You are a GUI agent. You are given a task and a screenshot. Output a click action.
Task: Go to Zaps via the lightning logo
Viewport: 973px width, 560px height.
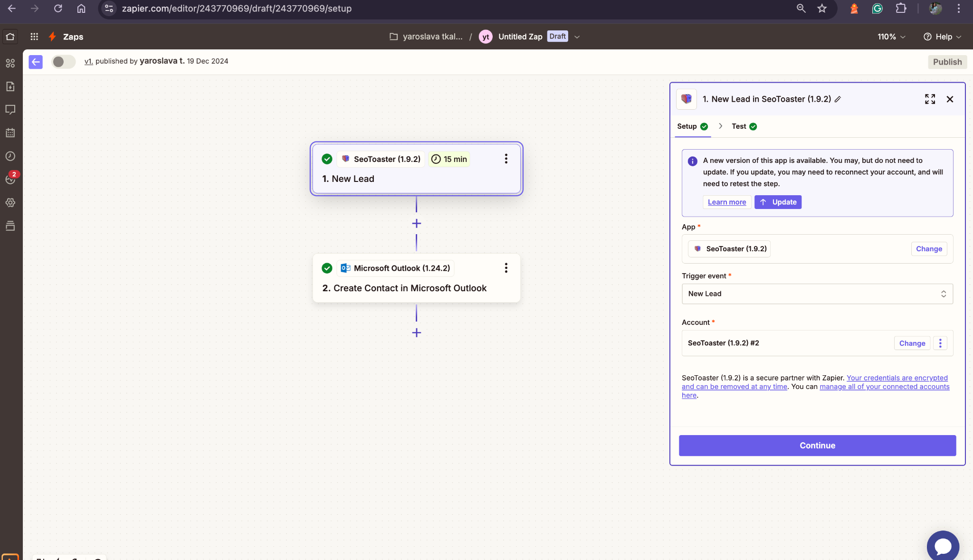pyautogui.click(x=52, y=37)
